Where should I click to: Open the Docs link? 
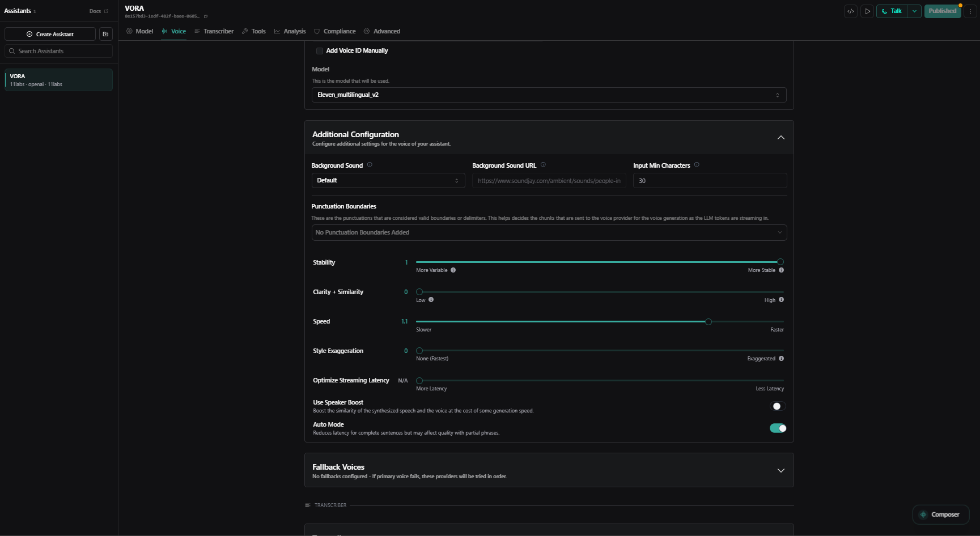click(99, 11)
